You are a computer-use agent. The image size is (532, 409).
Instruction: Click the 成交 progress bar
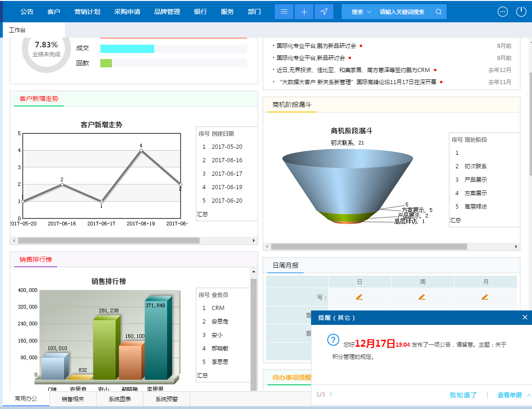tap(127, 48)
